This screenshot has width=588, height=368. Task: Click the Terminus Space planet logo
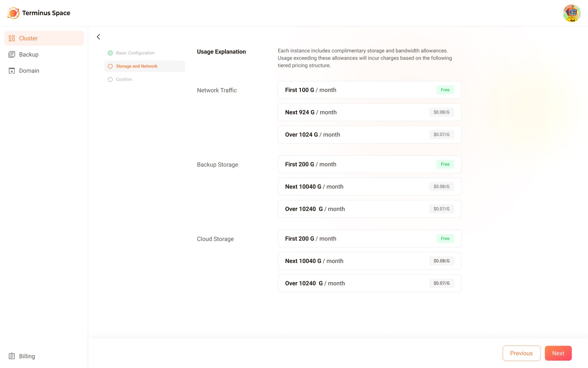point(13,13)
